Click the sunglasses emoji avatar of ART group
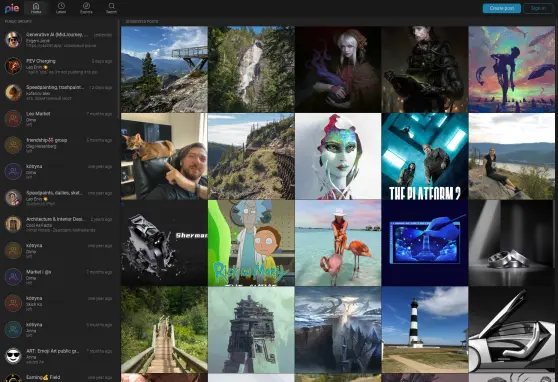The width and height of the screenshot is (558, 382). point(13,356)
